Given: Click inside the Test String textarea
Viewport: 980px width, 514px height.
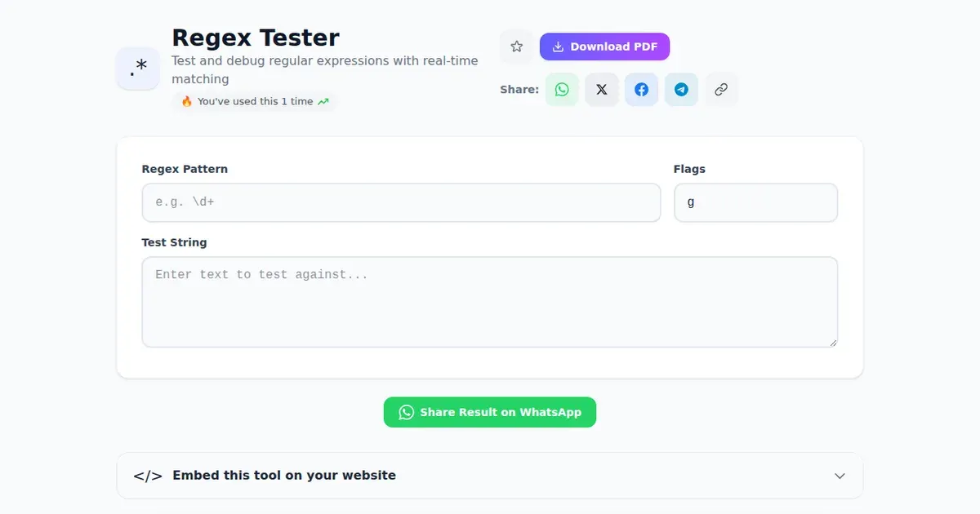Looking at the screenshot, I should [490, 302].
